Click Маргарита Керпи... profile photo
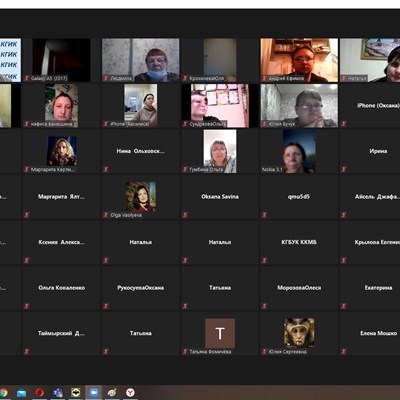The image size is (400, 400). pyautogui.click(x=62, y=151)
